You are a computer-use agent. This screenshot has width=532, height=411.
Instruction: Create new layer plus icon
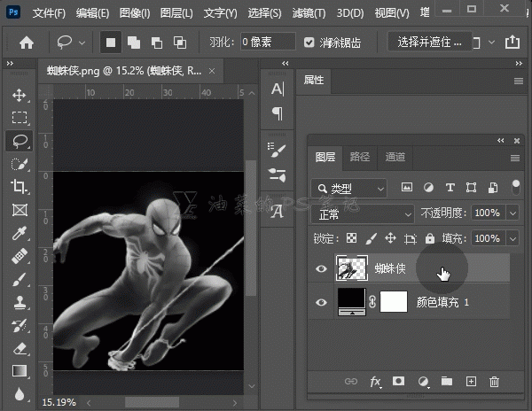[471, 382]
